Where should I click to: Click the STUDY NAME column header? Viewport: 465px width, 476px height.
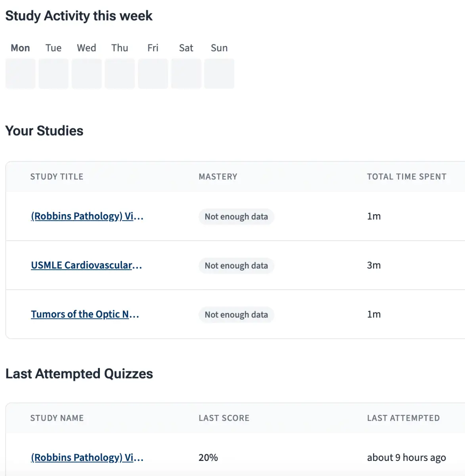point(57,418)
